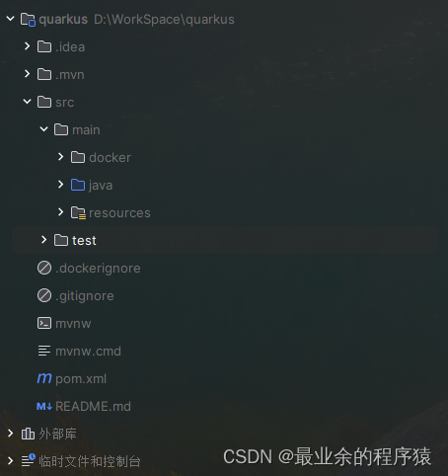Screen dimensions: 448x476
Task: Collapse the quarkus project root node
Action: [11, 19]
